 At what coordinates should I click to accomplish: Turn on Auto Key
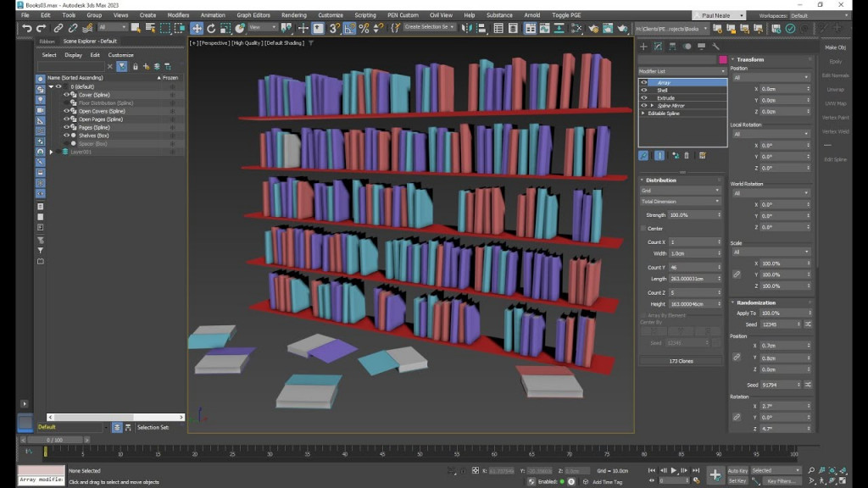click(x=739, y=469)
